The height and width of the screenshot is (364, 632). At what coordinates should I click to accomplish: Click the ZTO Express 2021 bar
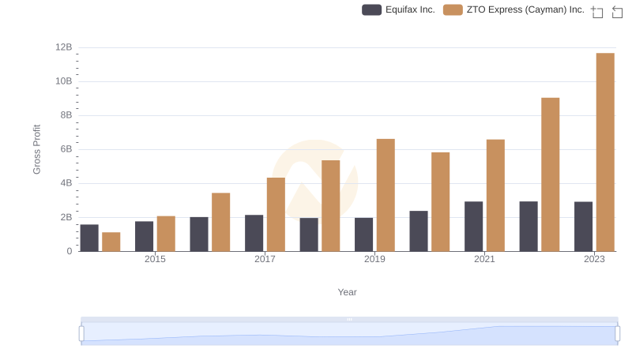(x=495, y=195)
